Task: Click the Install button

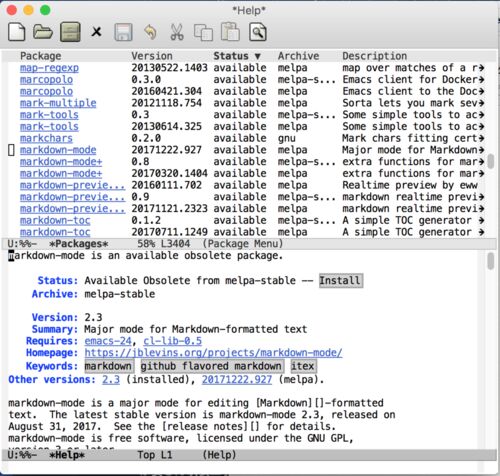Action: pos(340,280)
